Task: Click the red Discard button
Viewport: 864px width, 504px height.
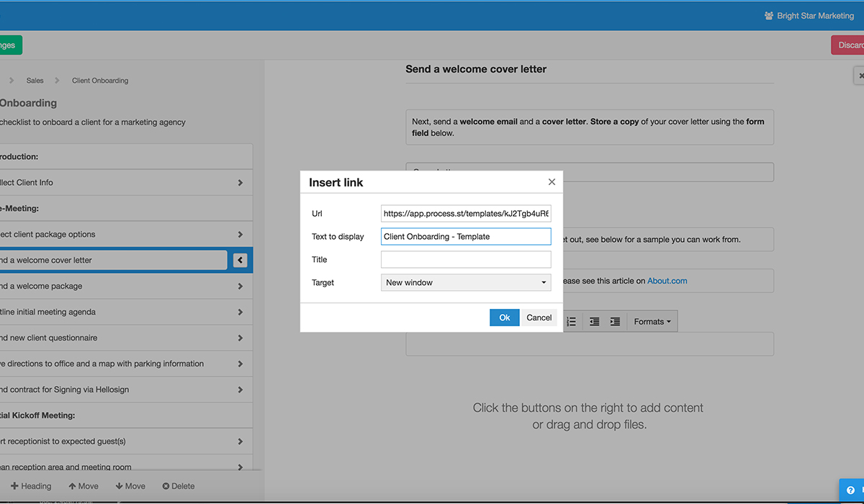Action: [848, 45]
